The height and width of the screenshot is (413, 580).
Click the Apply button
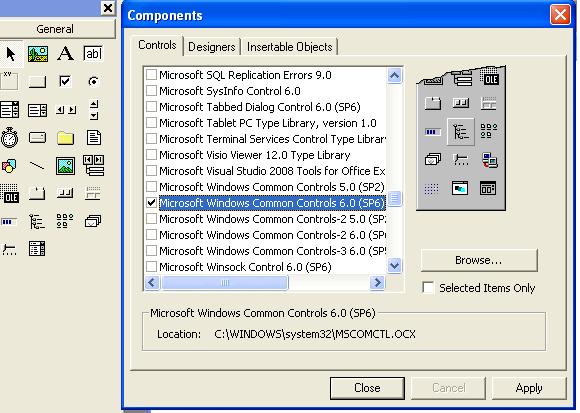(x=529, y=388)
